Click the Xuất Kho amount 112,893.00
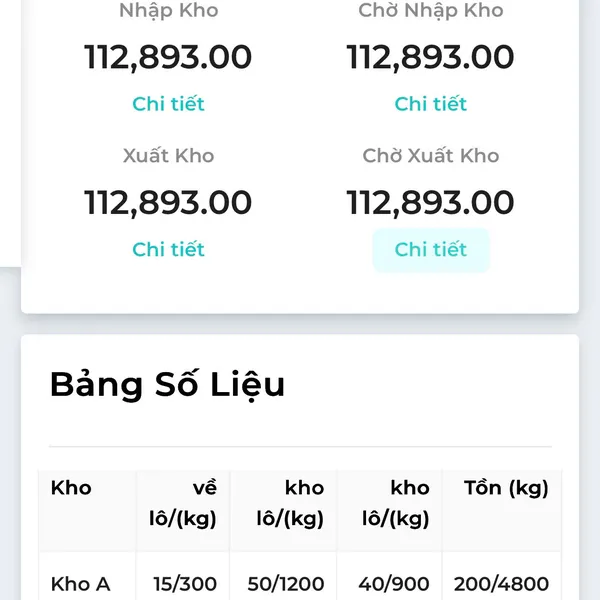The image size is (600, 600). [168, 203]
